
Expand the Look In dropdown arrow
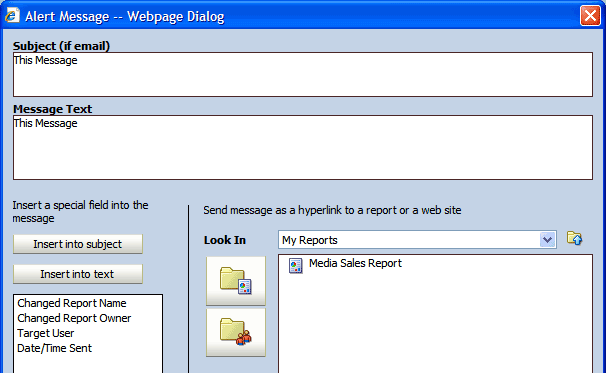click(547, 240)
